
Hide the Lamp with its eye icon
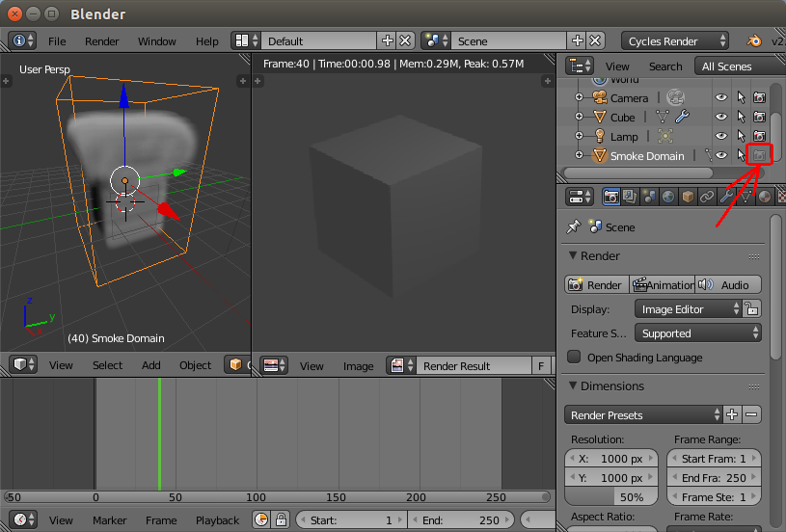pos(720,136)
